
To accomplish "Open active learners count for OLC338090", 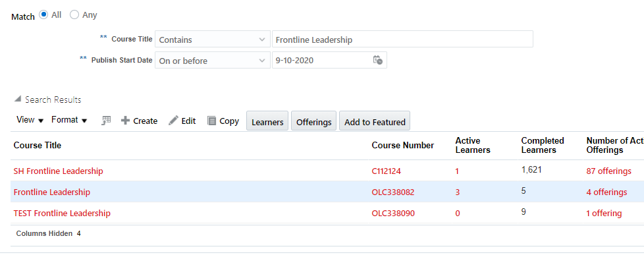I will click(458, 214).
